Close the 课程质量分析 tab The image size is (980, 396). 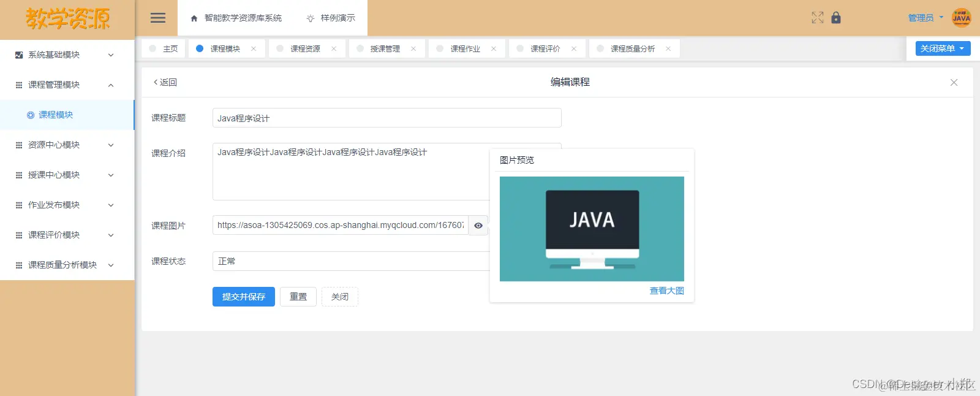pos(668,49)
